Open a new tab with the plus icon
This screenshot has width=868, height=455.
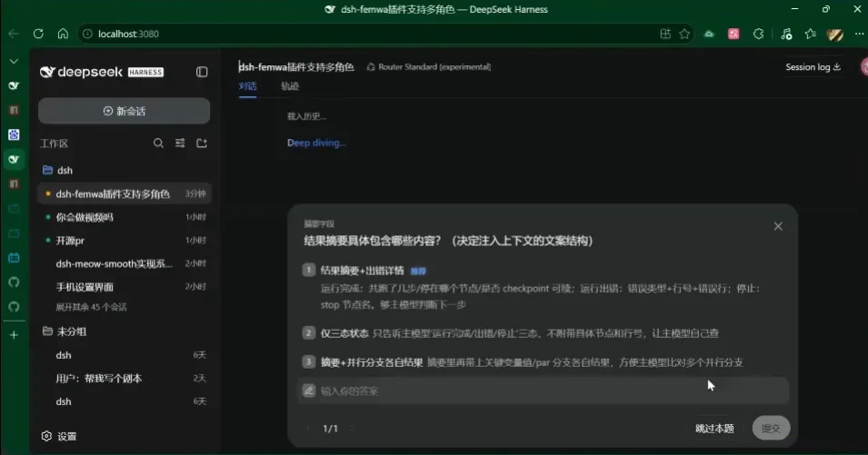pyautogui.click(x=14, y=335)
